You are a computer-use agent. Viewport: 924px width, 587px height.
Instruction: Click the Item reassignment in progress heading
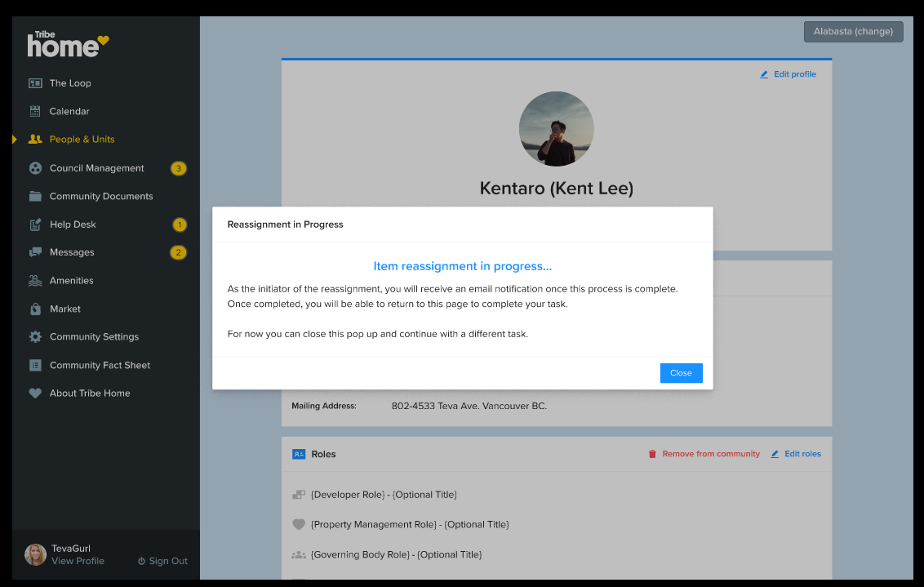pos(463,266)
